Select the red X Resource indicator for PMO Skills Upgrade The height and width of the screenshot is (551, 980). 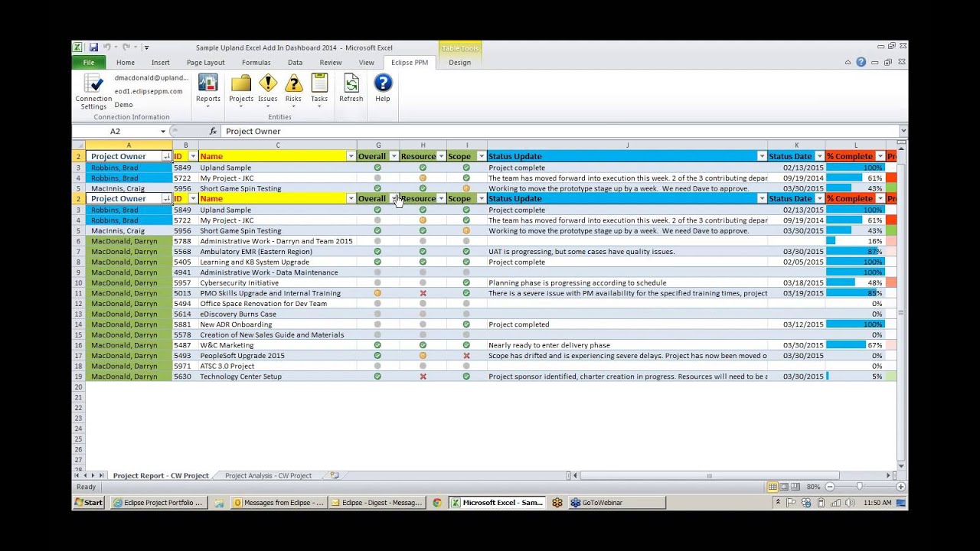click(x=423, y=293)
